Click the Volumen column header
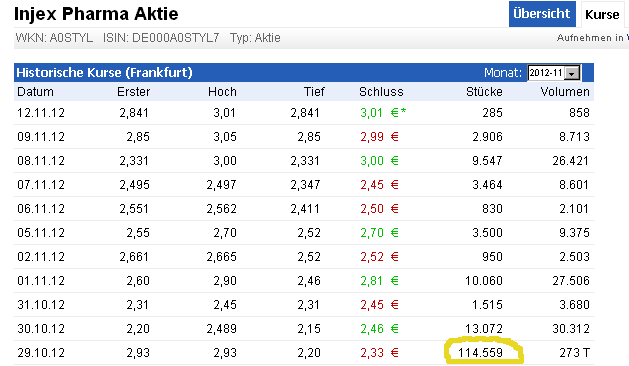 point(565,92)
